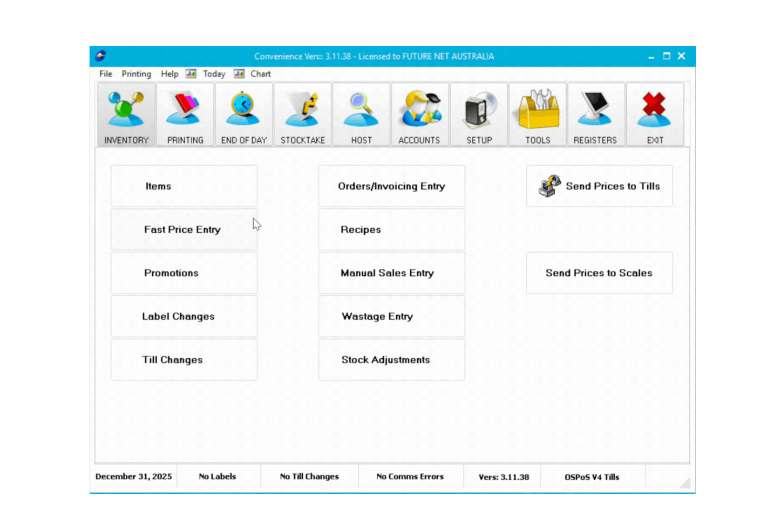Go to the Stocktake section

(x=302, y=115)
